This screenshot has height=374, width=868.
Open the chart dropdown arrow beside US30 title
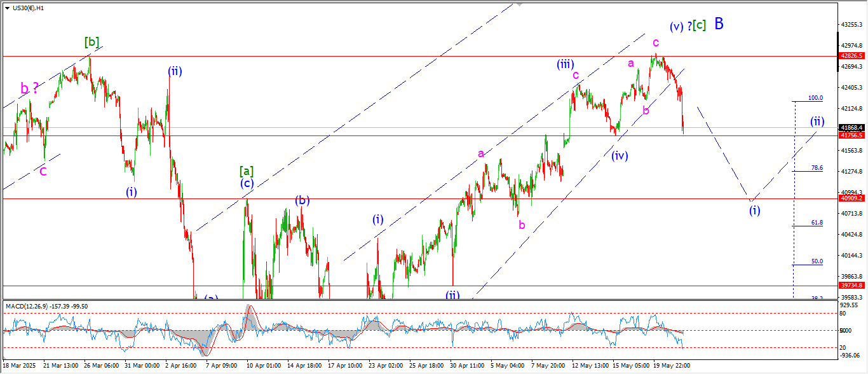pos(6,8)
